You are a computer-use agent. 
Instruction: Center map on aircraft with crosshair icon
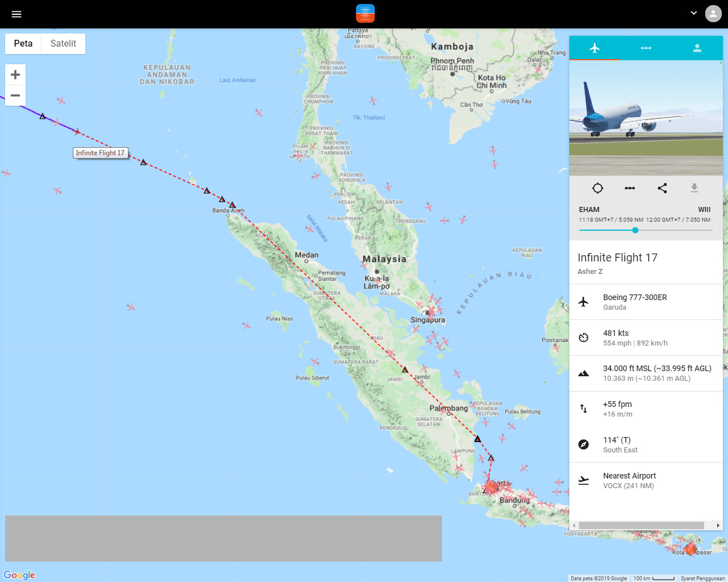(x=597, y=188)
